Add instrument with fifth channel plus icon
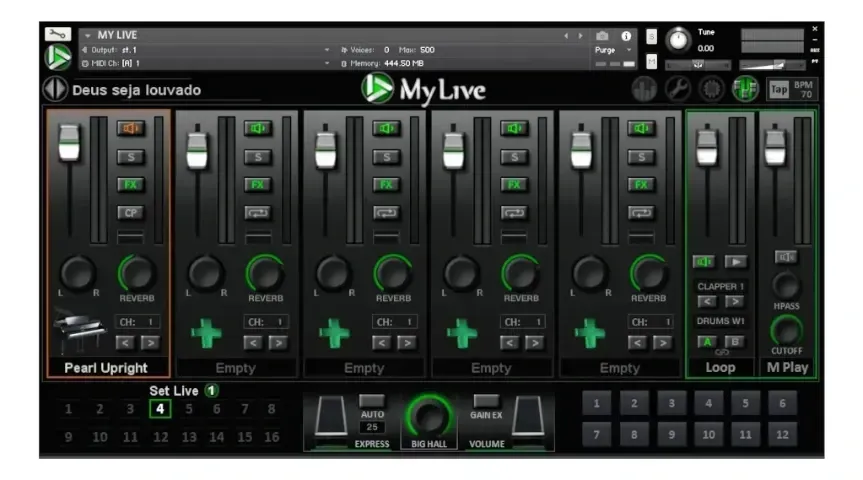 click(589, 334)
